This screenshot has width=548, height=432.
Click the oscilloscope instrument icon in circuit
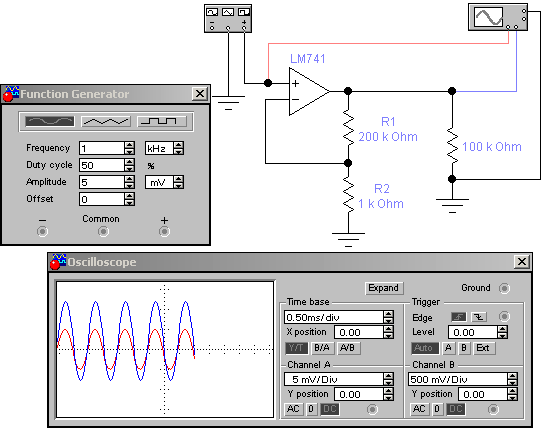pos(498,17)
